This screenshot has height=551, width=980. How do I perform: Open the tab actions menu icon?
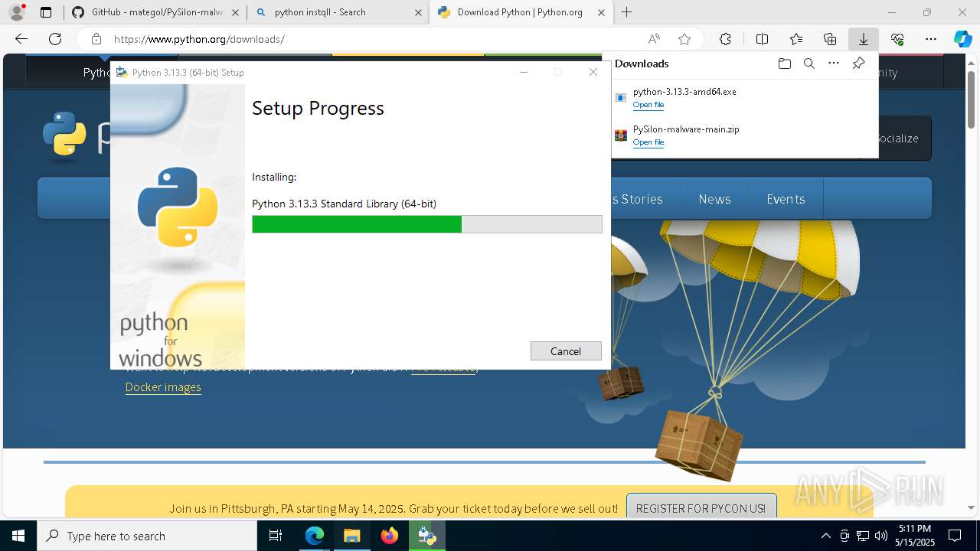point(46,12)
